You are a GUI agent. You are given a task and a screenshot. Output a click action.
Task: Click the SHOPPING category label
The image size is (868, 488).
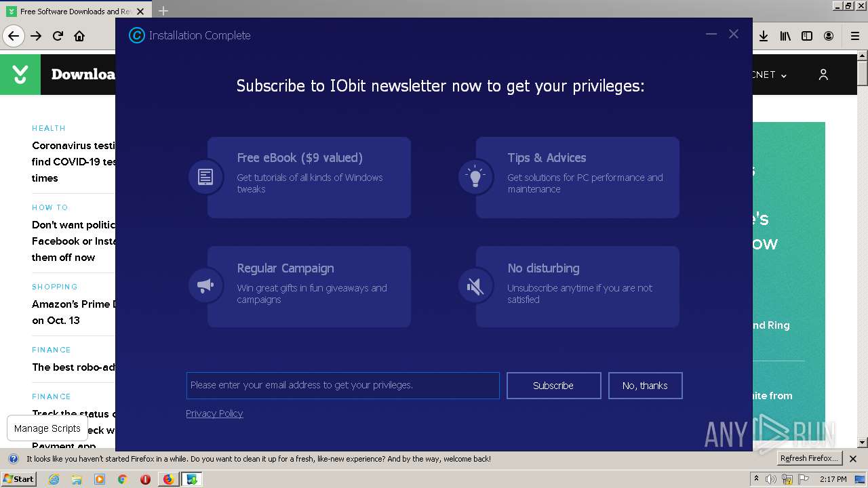click(55, 287)
